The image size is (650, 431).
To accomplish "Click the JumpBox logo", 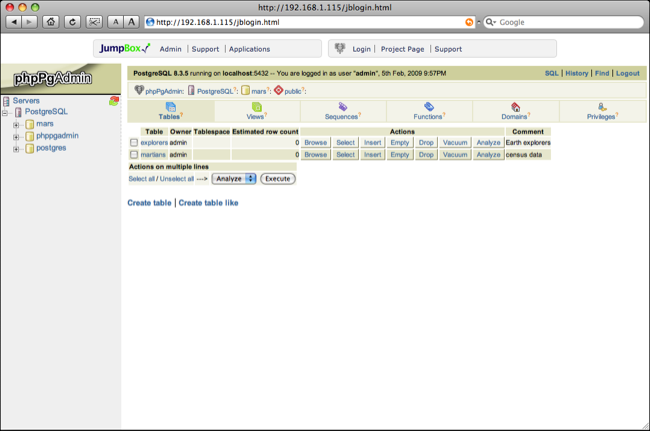I will pyautogui.click(x=124, y=48).
